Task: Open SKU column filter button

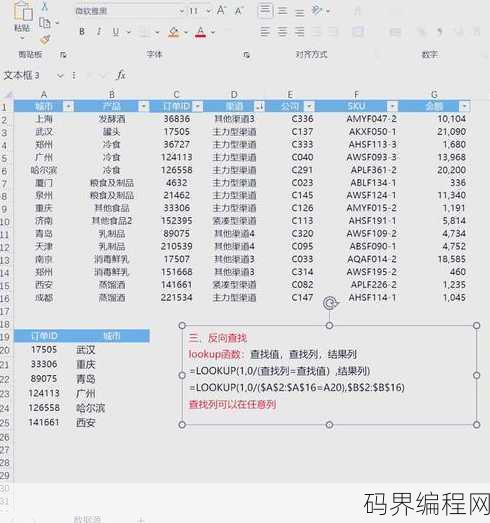Action: (x=393, y=106)
